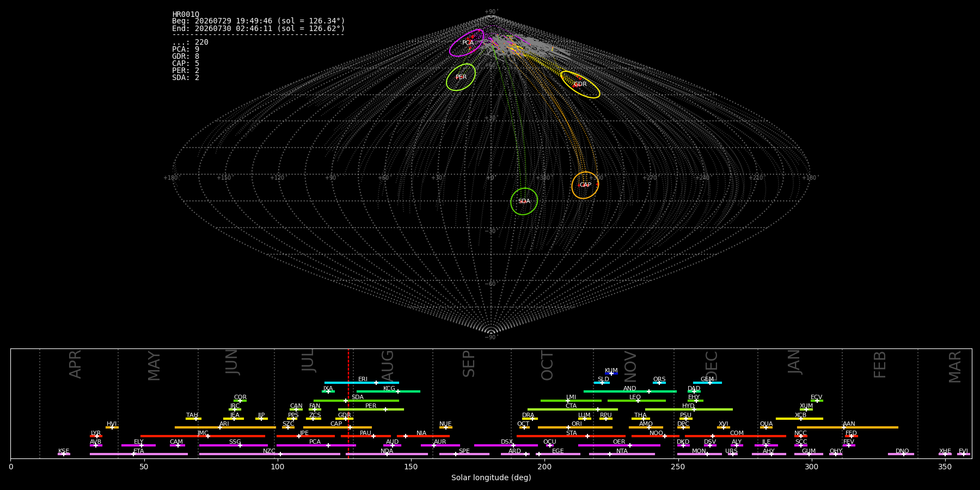Select the LEO shower activity bar
The height and width of the screenshot is (490, 980).
636,401
